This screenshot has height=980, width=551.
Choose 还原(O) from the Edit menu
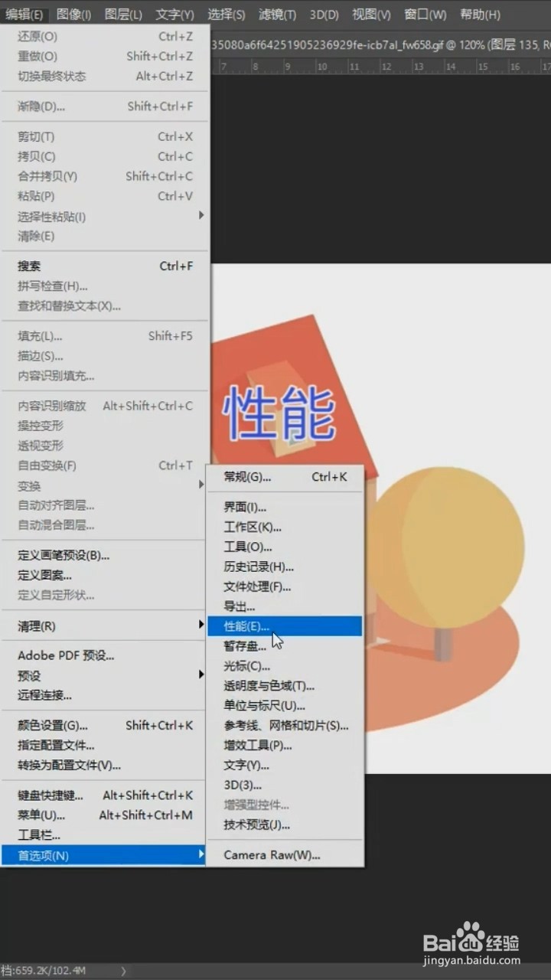(105, 37)
